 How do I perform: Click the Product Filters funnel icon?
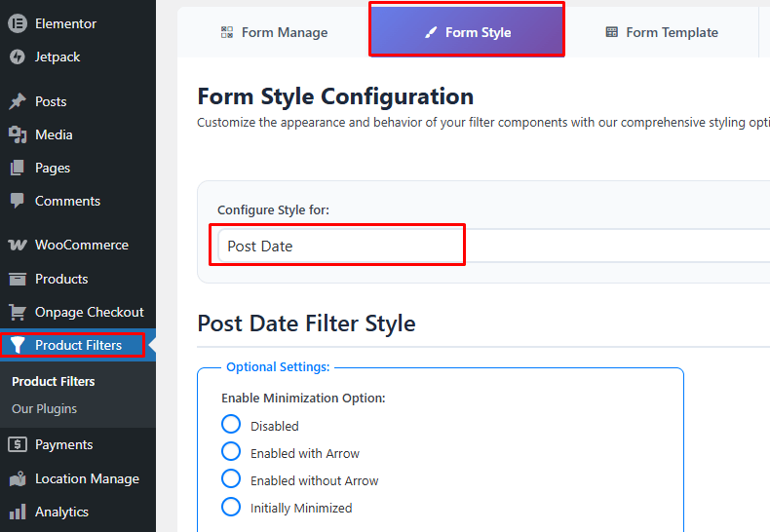[x=18, y=345]
